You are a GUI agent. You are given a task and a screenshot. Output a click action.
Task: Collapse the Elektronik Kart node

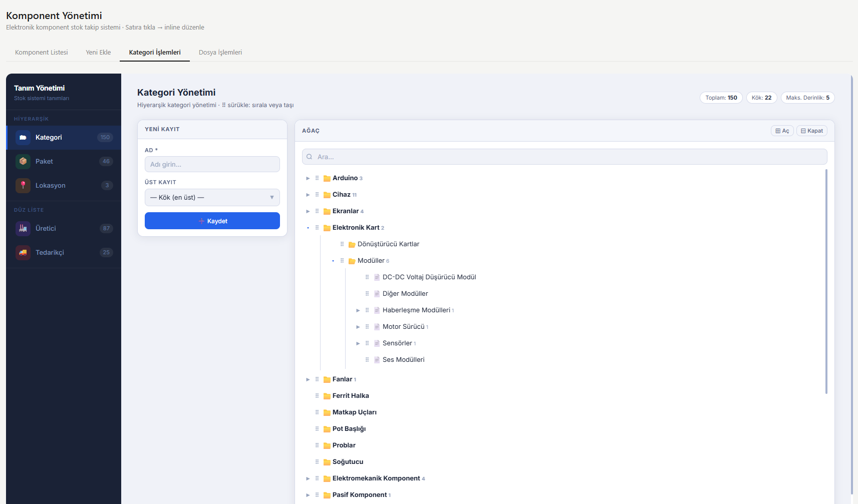[x=308, y=228]
